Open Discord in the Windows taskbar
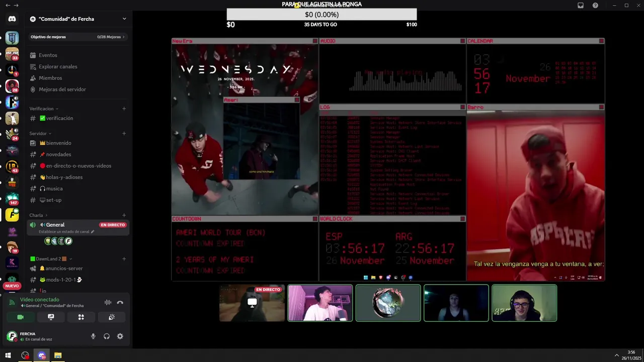This screenshot has height=362, width=644. pyautogui.click(x=42, y=355)
